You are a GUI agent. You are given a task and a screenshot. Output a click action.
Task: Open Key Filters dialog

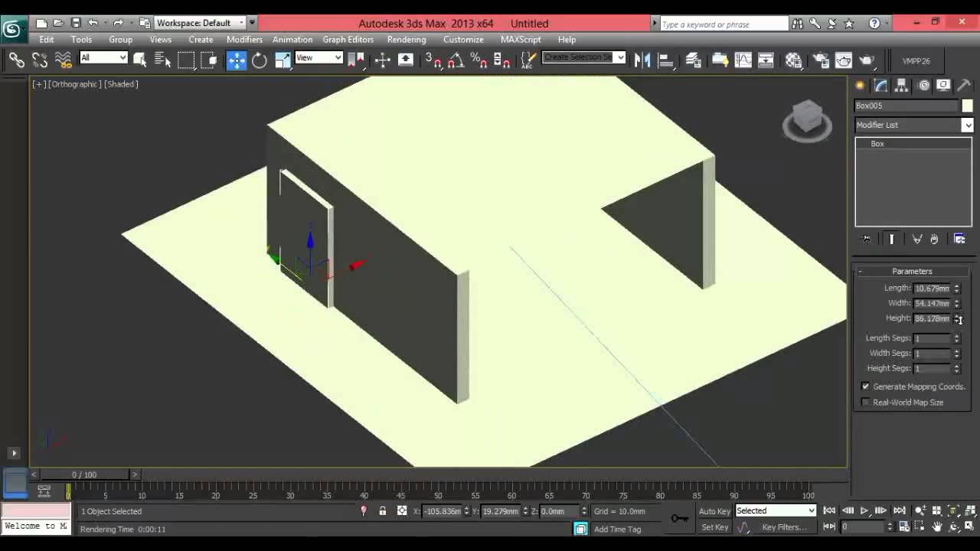[784, 527]
